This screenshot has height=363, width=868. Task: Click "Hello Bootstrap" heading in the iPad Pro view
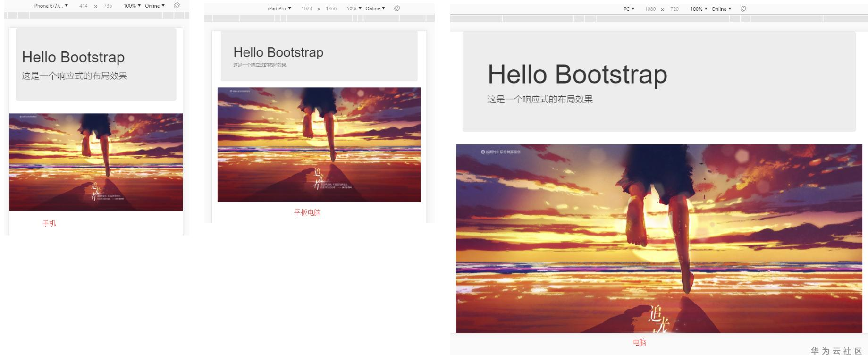pos(278,52)
